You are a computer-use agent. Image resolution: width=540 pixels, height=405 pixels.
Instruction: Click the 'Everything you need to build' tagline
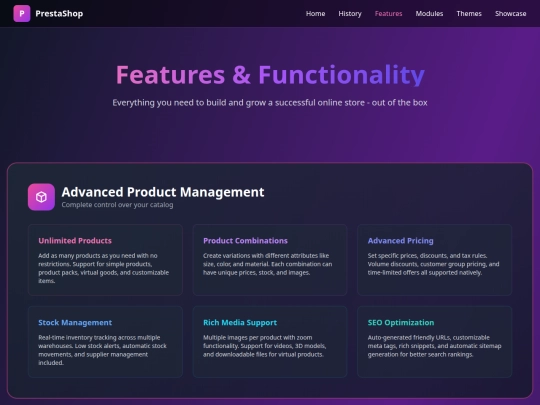[270, 103]
